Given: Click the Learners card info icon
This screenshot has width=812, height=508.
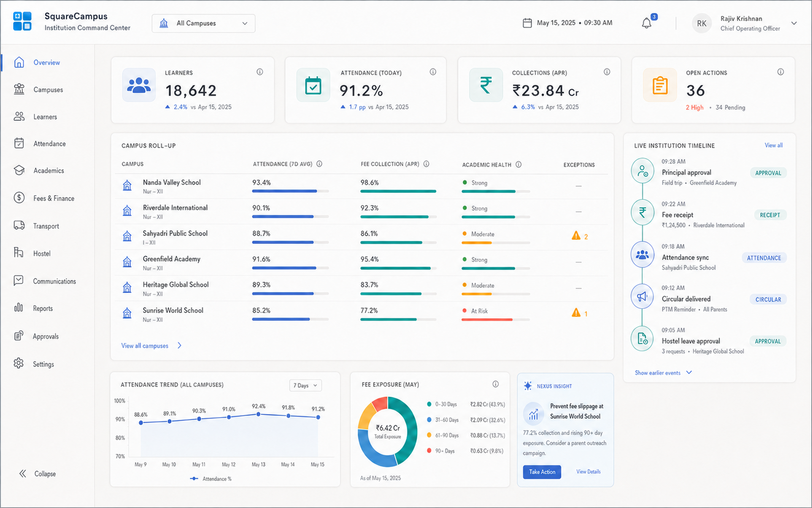Looking at the screenshot, I should 260,72.
